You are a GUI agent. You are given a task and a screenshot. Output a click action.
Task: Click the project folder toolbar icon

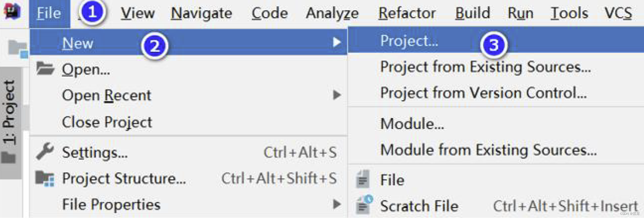click(x=18, y=49)
